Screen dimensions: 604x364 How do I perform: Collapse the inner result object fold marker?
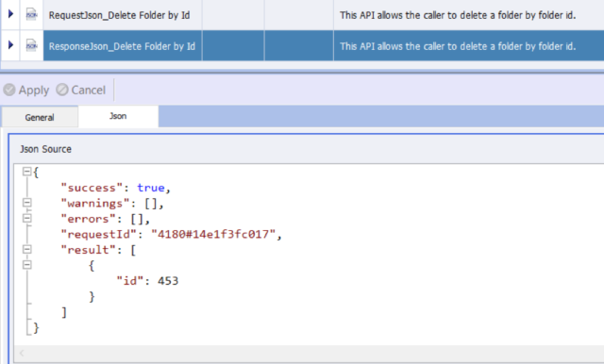(26, 265)
